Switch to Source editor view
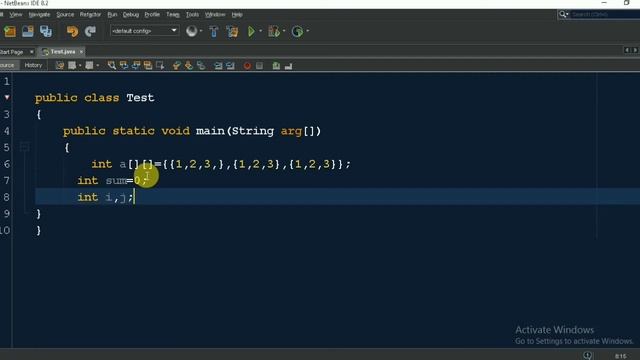Viewport: 640px width, 360px height. pos(7,65)
